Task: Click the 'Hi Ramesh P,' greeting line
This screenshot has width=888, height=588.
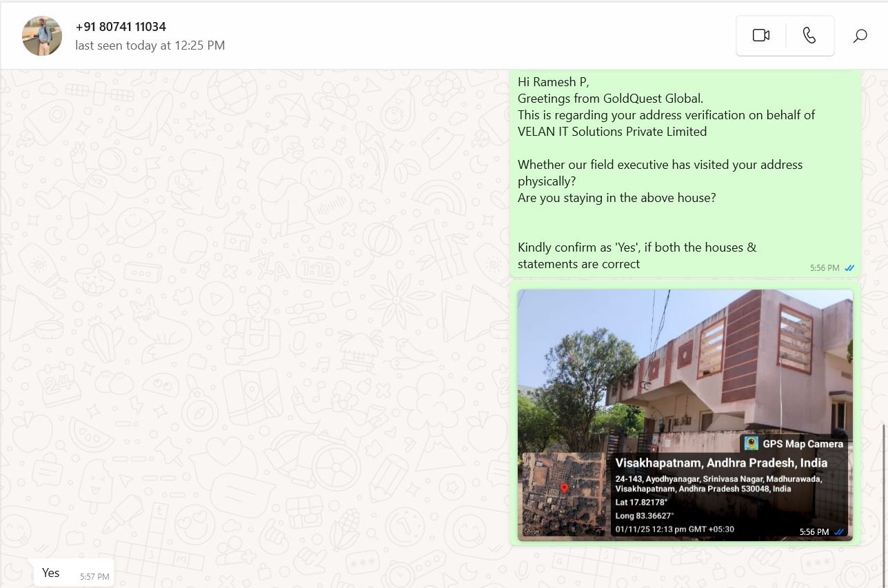Action: coord(554,82)
